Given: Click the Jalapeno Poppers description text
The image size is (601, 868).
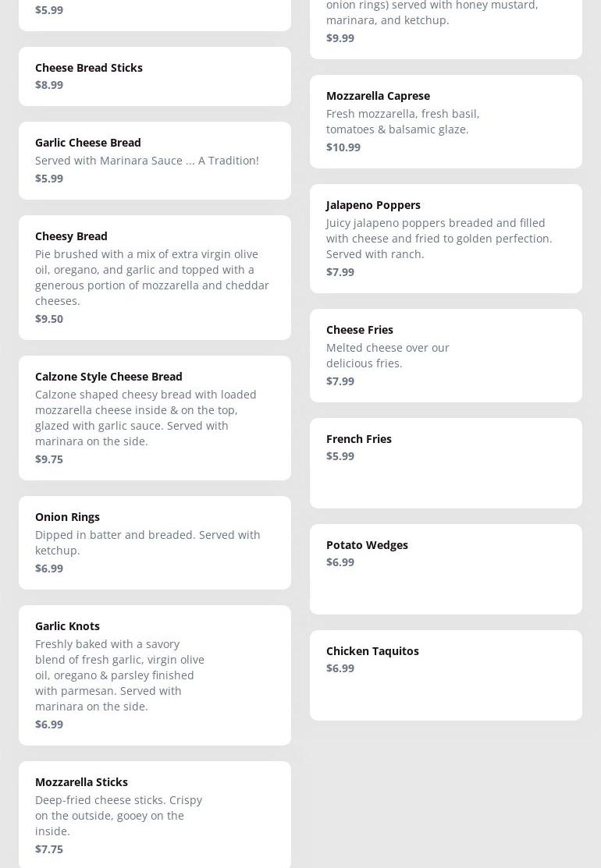Looking at the screenshot, I should (x=439, y=238).
